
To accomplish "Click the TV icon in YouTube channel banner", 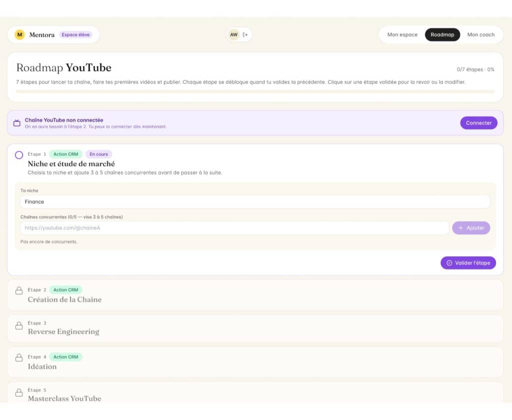I will point(17,123).
